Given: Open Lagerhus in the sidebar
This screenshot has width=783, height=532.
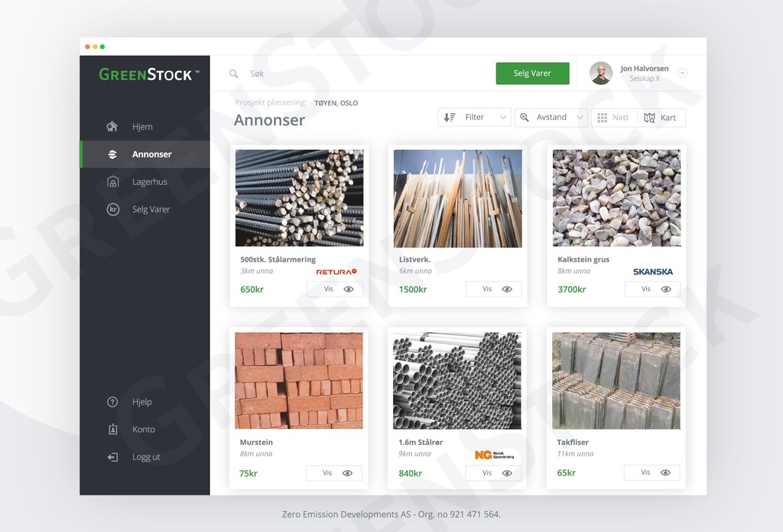Looking at the screenshot, I should click(145, 182).
